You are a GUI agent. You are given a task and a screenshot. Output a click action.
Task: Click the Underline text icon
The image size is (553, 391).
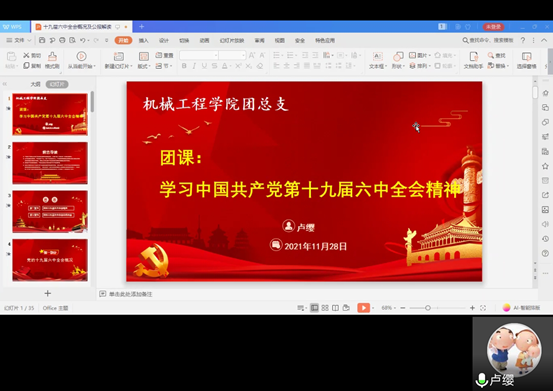coord(204,66)
